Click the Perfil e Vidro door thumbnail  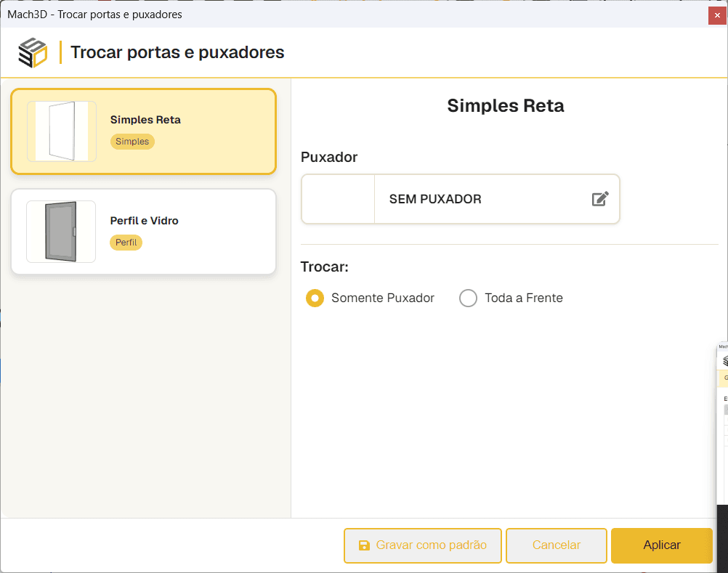click(61, 232)
